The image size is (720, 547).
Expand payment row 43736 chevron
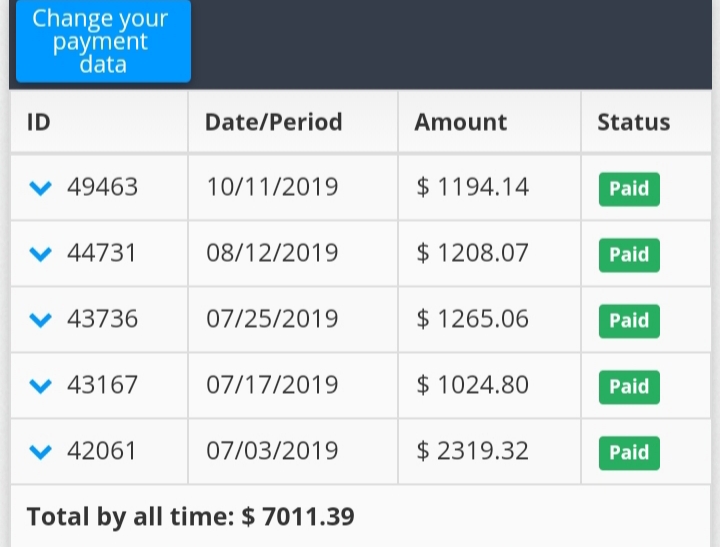point(40,320)
